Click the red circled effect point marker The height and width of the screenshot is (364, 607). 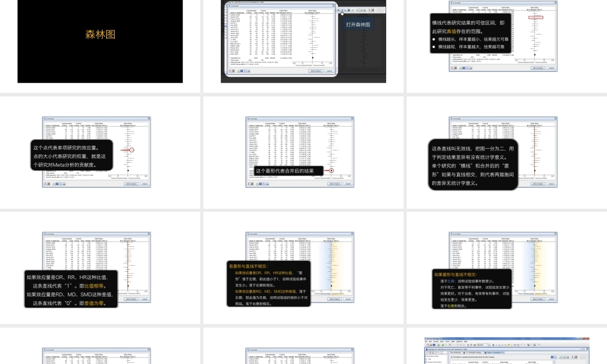[x=131, y=149]
